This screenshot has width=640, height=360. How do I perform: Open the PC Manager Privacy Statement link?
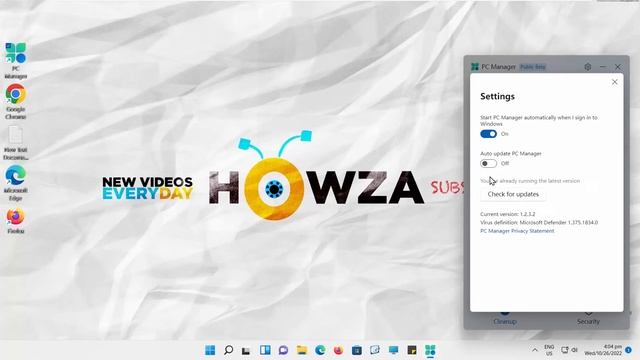click(x=517, y=231)
